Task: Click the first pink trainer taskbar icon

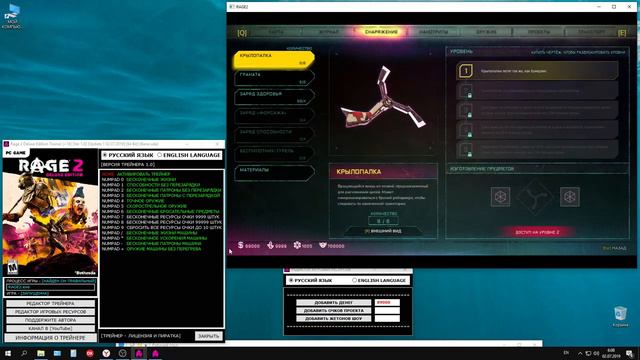Action: coord(139,353)
